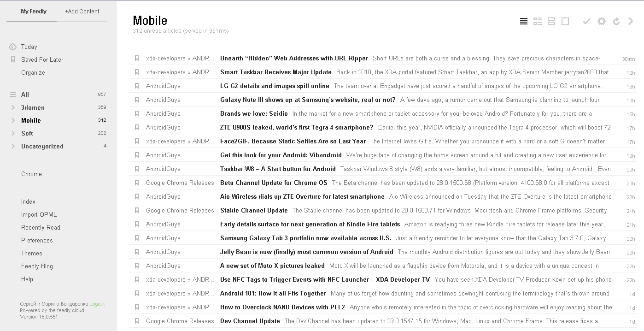The width and height of the screenshot is (644, 331).
Task: Expand the 3domen category
Action: point(13,108)
